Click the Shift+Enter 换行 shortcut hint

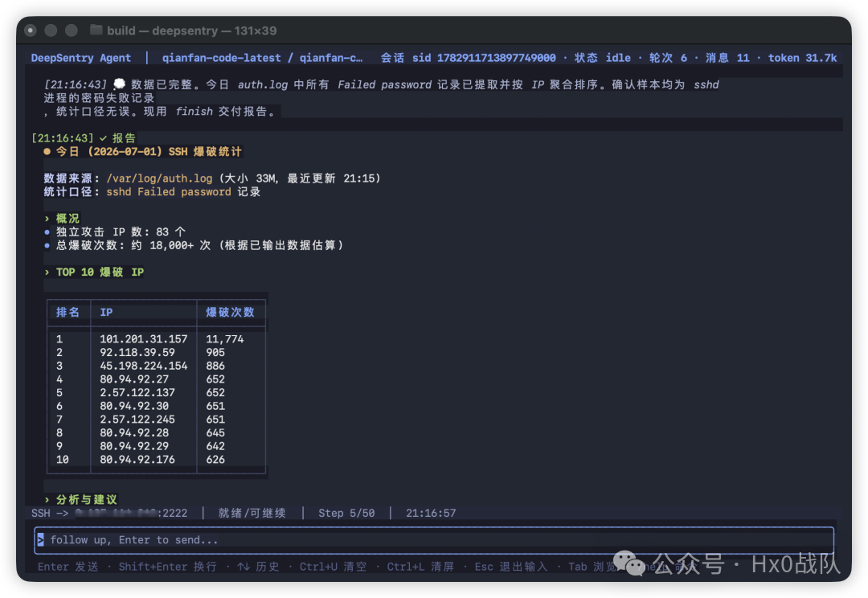pyautogui.click(x=168, y=567)
